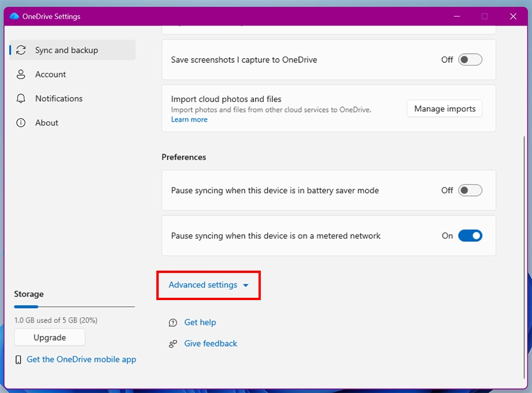Click the Upgrade storage button
Image resolution: width=532 pixels, height=393 pixels.
pyautogui.click(x=50, y=338)
